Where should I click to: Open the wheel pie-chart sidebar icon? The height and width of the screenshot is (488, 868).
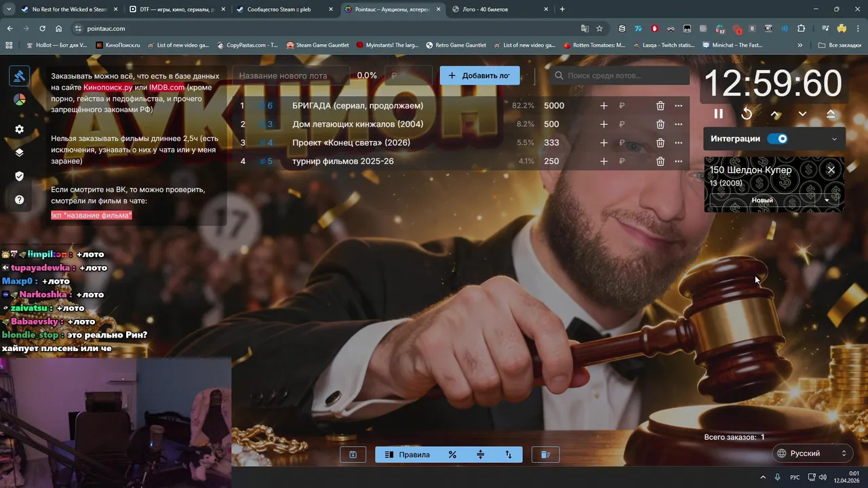click(x=19, y=100)
